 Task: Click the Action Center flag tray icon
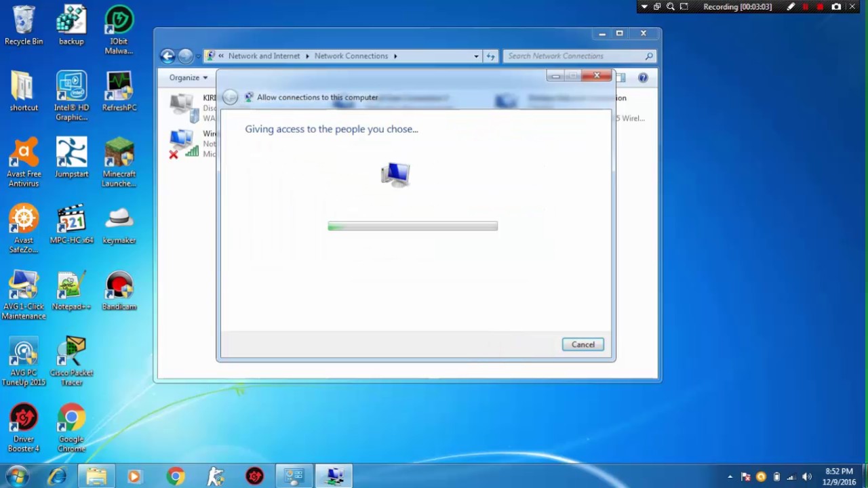tap(746, 477)
